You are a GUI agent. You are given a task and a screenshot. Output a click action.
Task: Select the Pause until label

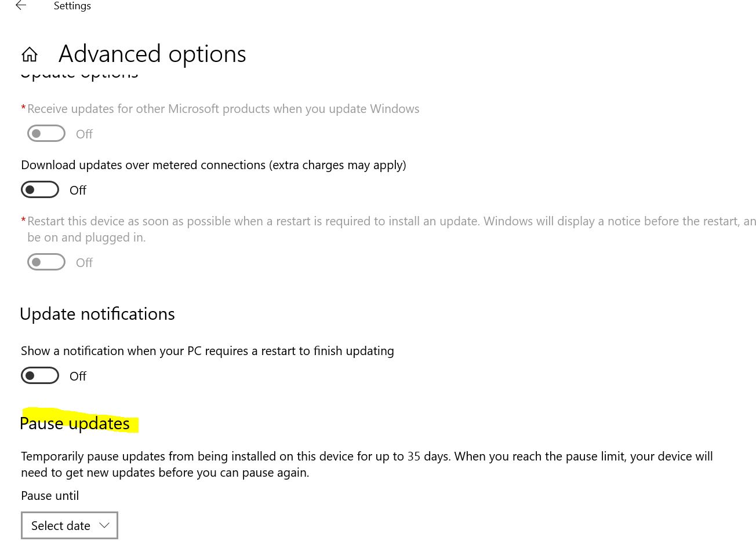tap(50, 495)
